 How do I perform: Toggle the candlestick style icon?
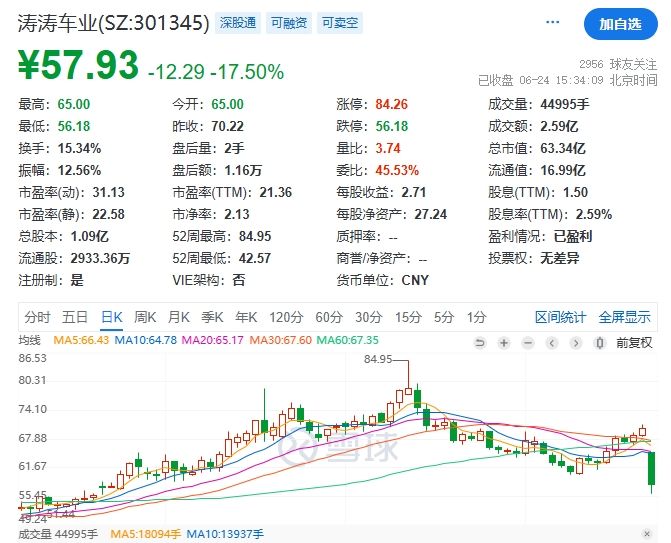click(600, 343)
